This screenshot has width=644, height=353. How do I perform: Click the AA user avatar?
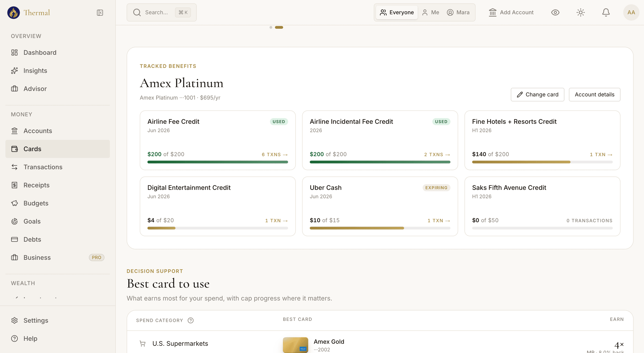click(x=631, y=12)
